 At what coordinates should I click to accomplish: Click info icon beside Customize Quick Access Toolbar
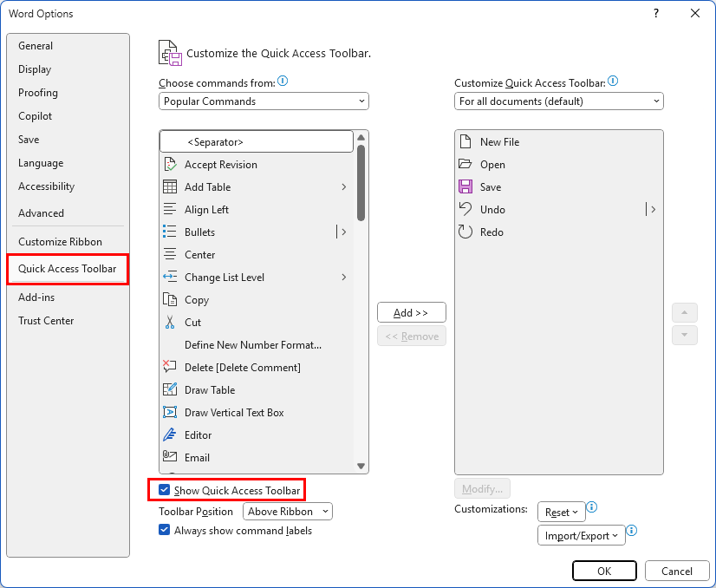[x=613, y=82]
